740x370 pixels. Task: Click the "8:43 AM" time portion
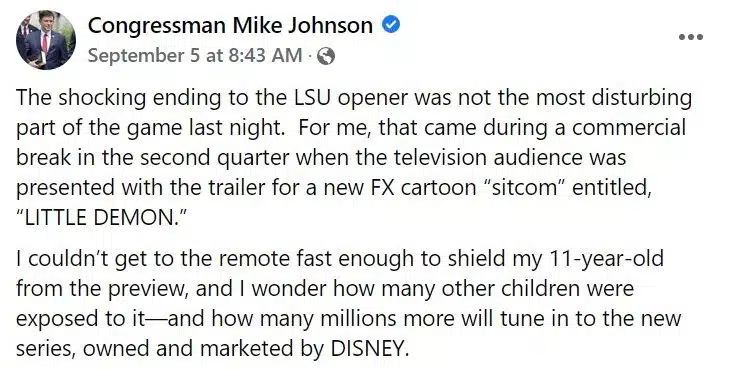pyautogui.click(x=265, y=56)
